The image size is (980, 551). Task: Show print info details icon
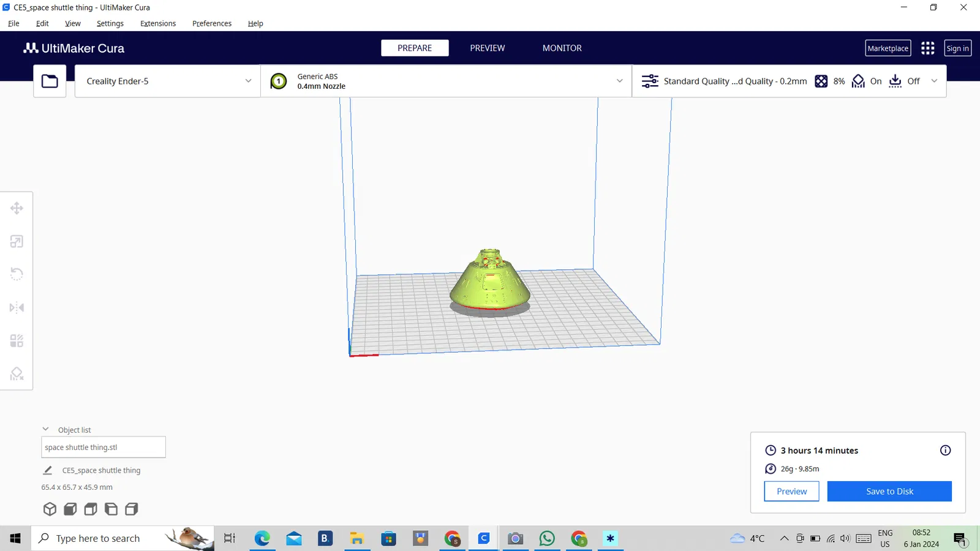point(945,451)
